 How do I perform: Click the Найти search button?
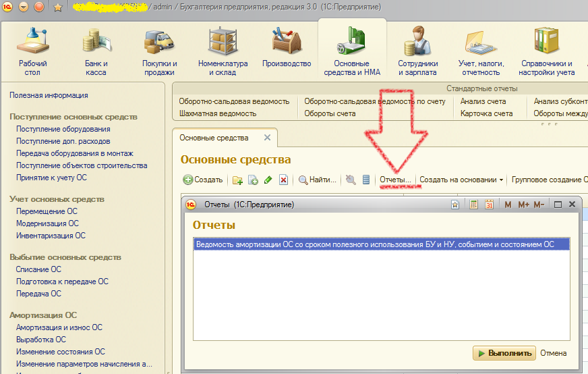317,180
